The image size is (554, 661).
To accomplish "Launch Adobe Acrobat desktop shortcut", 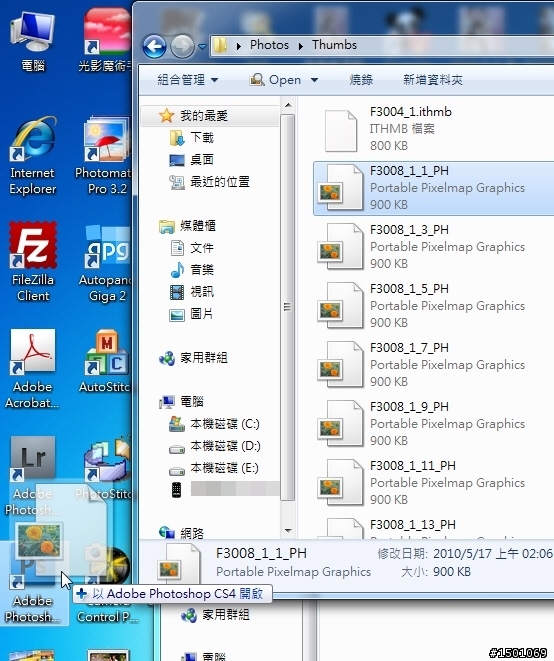I will coord(32,369).
